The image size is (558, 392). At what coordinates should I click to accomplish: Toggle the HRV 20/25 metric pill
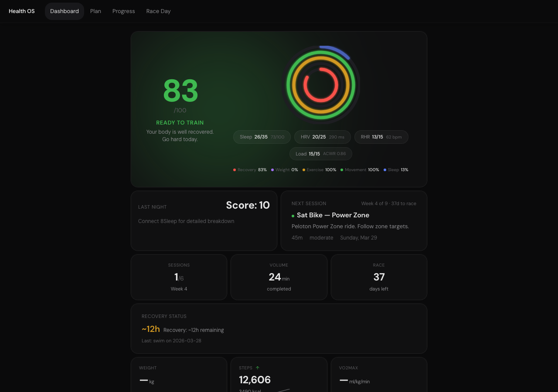(x=323, y=137)
